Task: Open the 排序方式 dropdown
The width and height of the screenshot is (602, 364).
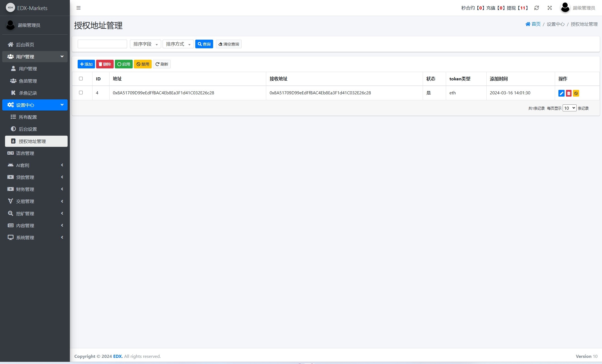Action: pyautogui.click(x=178, y=44)
